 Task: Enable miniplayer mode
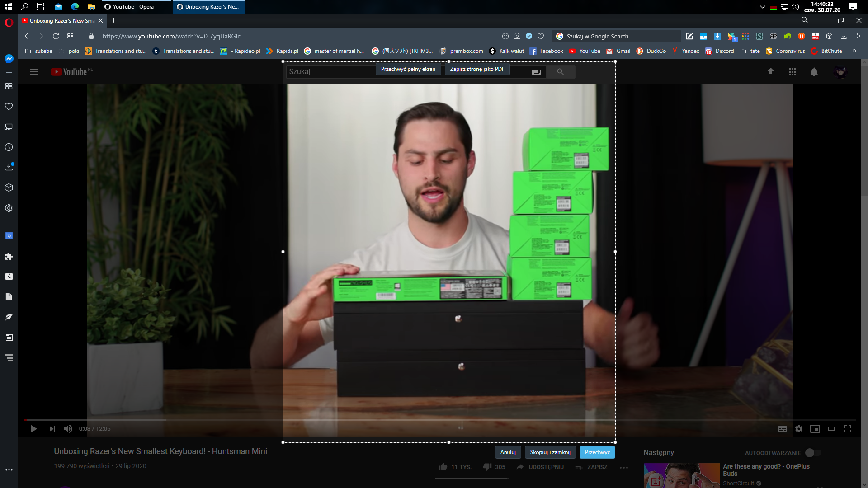point(815,429)
